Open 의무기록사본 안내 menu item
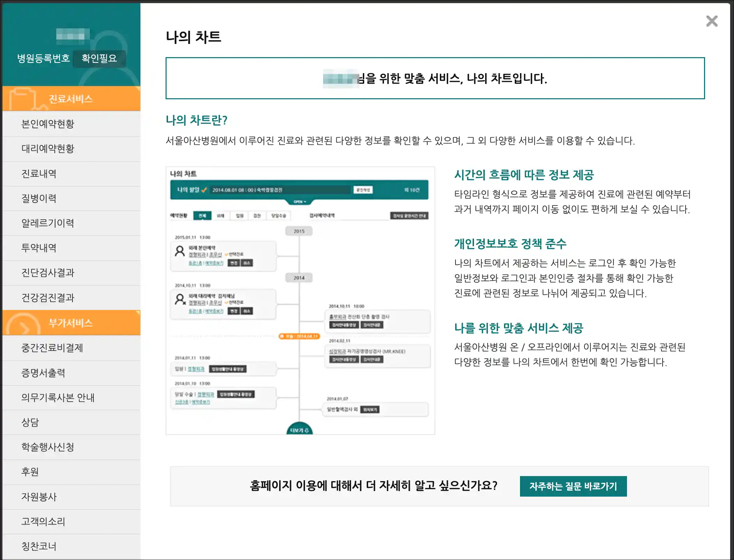The image size is (734, 560). click(x=71, y=398)
